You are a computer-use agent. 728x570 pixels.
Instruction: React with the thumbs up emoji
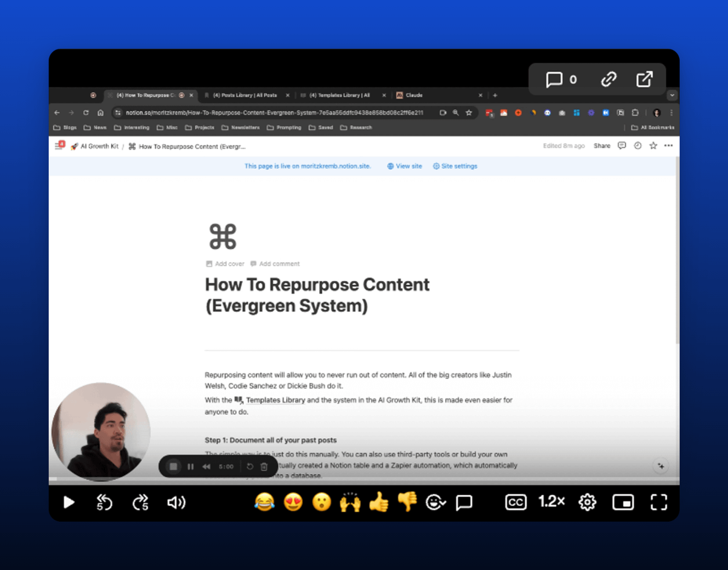[x=379, y=502]
